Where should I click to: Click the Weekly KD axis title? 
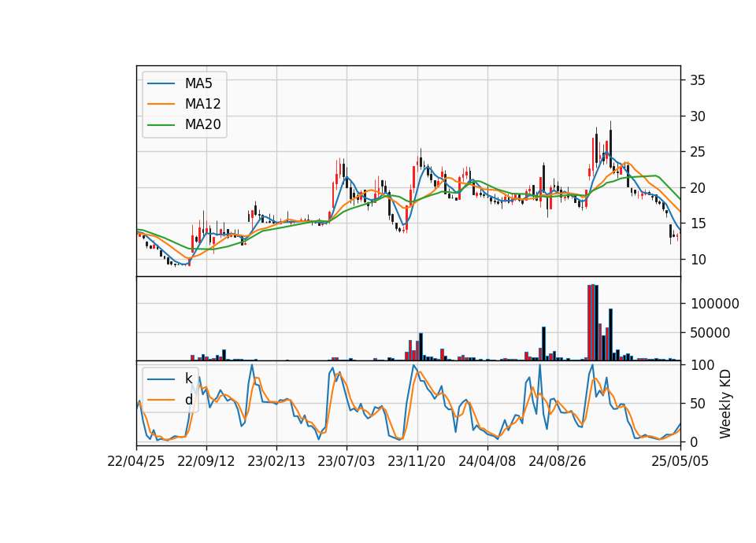(725, 404)
